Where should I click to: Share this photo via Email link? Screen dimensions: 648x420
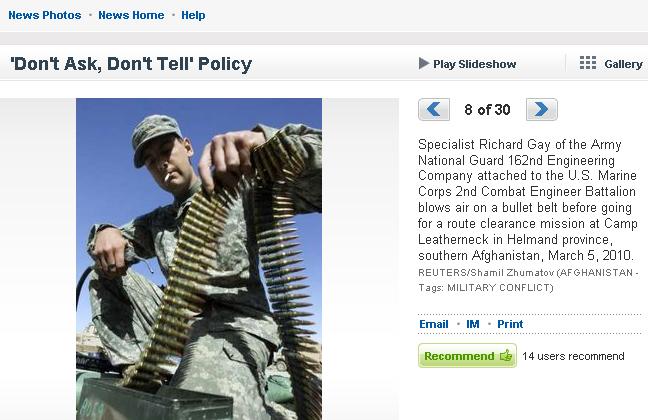click(433, 324)
